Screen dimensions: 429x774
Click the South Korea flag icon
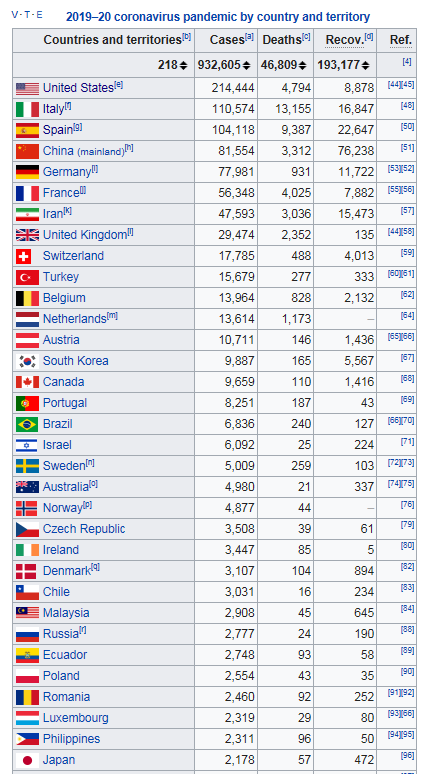(x=27, y=361)
